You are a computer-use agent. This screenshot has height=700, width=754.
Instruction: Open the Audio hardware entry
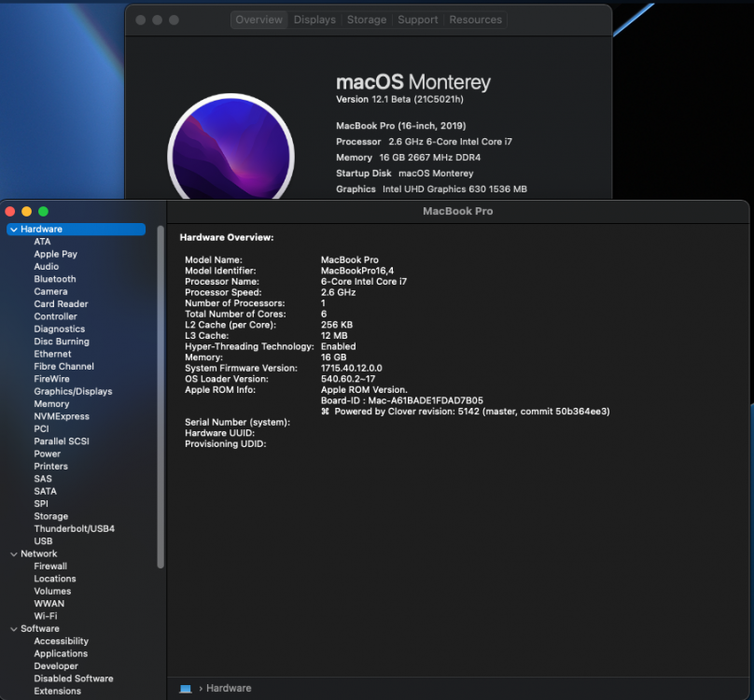46,267
